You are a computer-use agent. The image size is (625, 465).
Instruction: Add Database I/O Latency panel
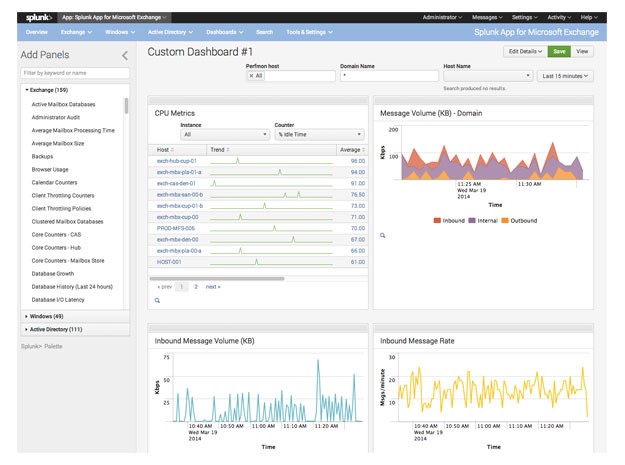tap(58, 300)
